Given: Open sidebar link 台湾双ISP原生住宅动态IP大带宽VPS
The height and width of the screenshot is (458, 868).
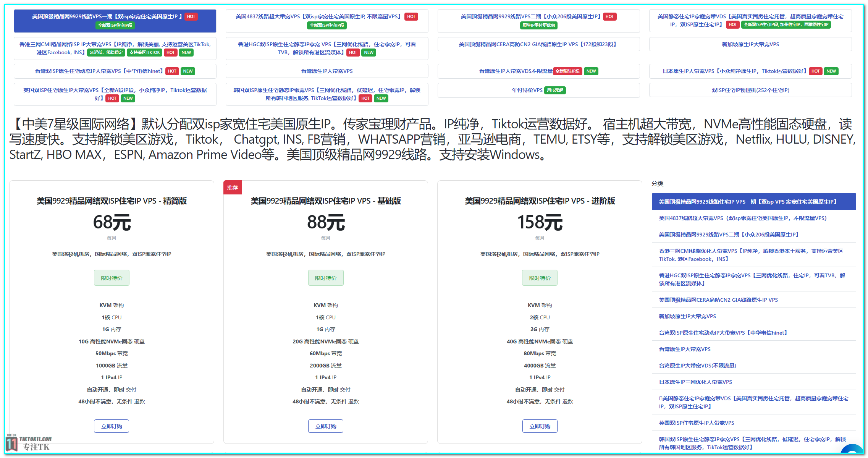Looking at the screenshot, I should click(754, 333).
